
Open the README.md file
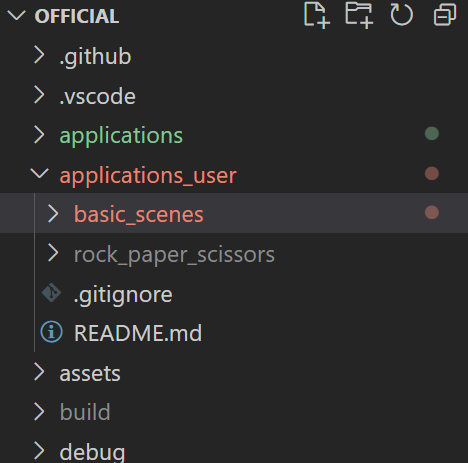click(x=138, y=333)
